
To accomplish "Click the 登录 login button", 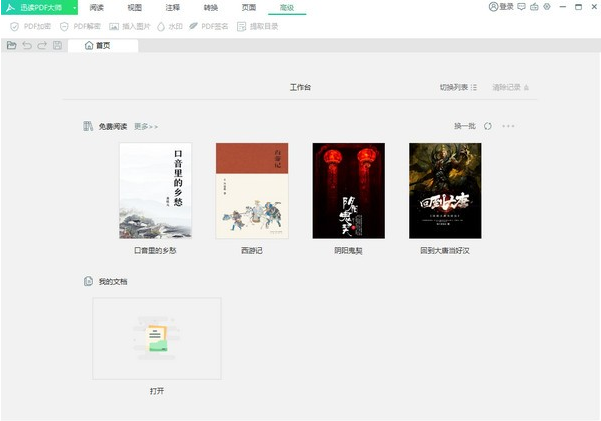I will pyautogui.click(x=501, y=7).
